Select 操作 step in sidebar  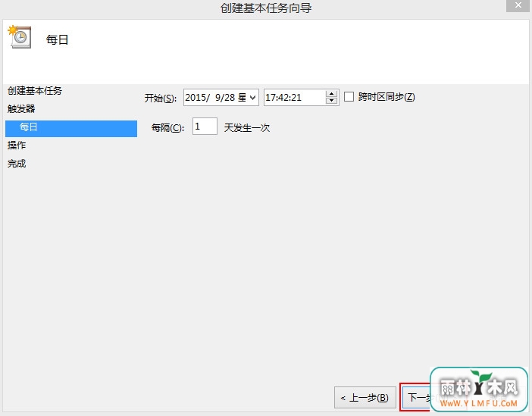click(x=17, y=145)
